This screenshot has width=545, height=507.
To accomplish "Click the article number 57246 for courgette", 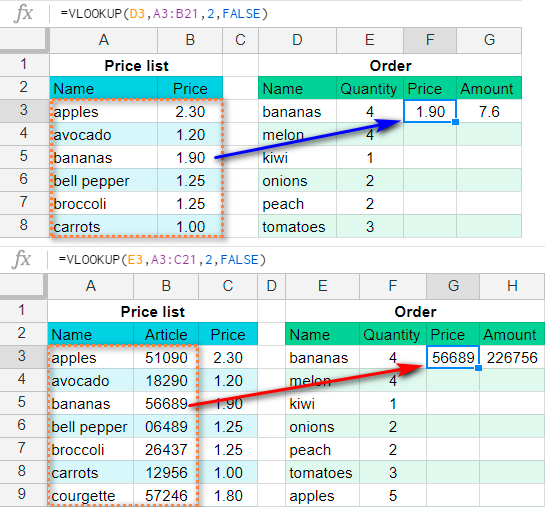I will 166,495.
